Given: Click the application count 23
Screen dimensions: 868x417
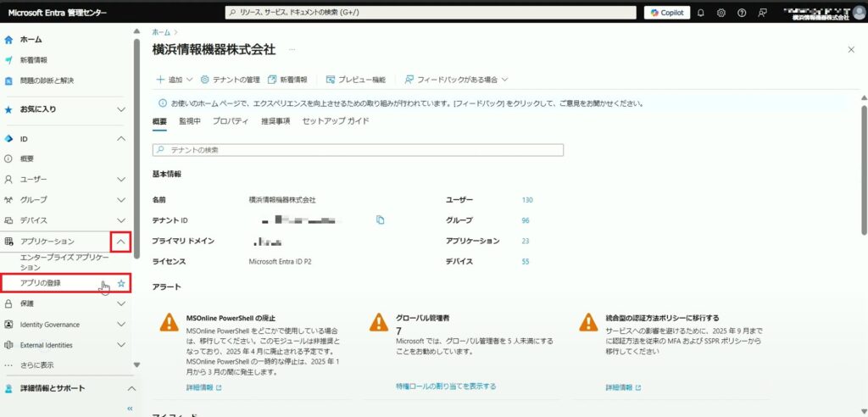Looking at the screenshot, I should point(526,241).
